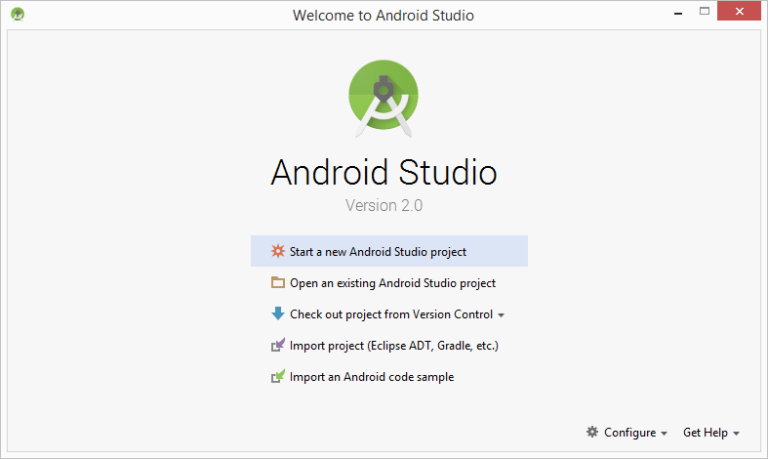Open the Configure menu label
The width and height of the screenshot is (768, 459).
coord(629,432)
